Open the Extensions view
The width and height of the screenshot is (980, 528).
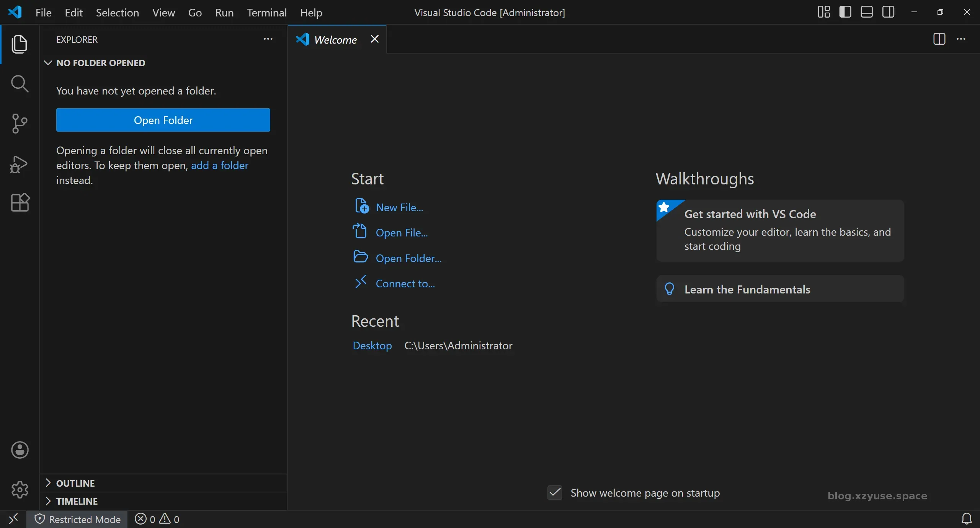(x=20, y=202)
